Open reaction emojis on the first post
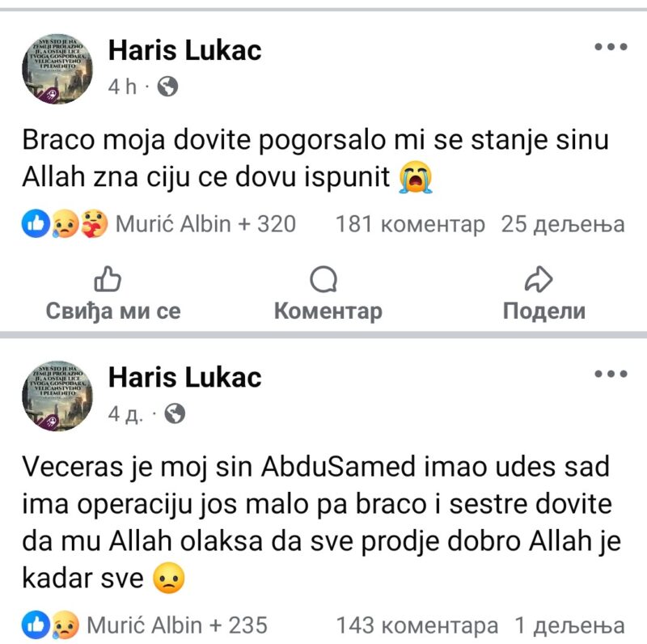 (65, 223)
